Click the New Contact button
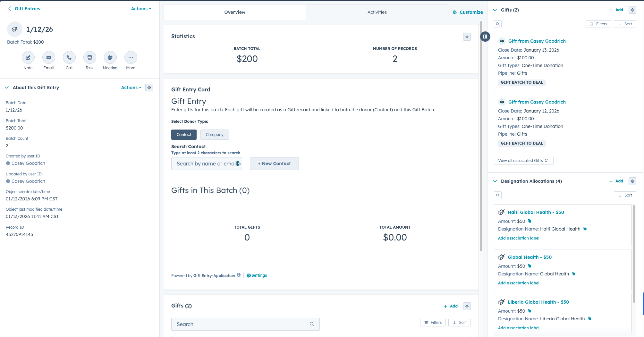The width and height of the screenshot is (644, 337). pos(274,164)
